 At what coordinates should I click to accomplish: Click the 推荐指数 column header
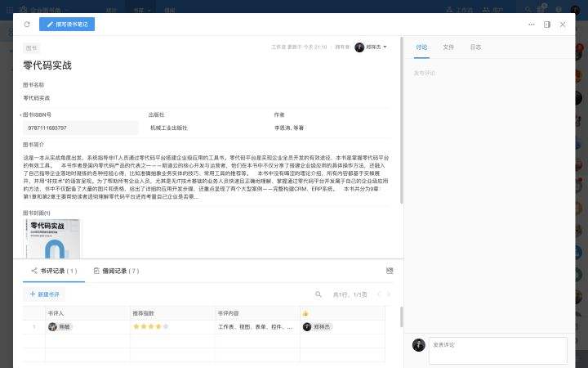[172, 313]
